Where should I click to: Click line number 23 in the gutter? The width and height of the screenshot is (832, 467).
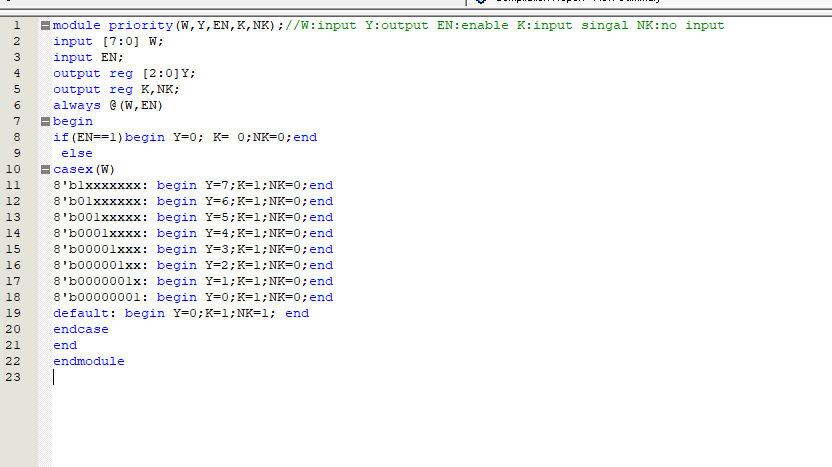(x=13, y=377)
